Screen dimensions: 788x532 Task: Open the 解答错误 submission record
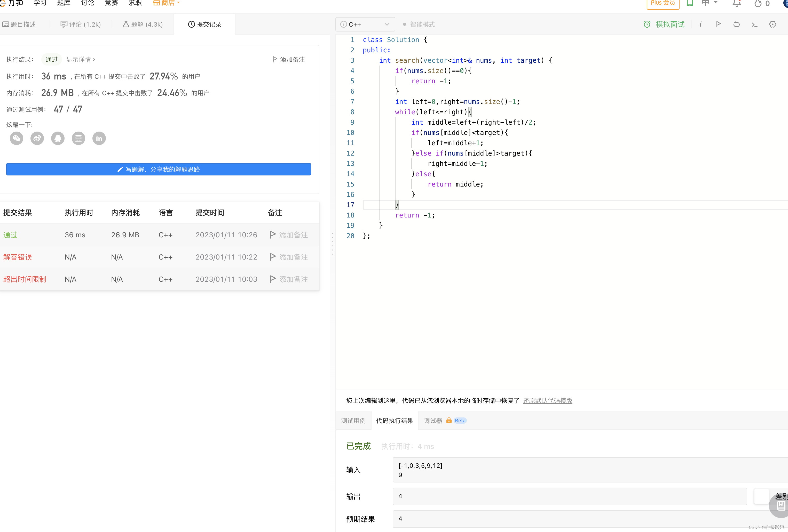(18, 257)
